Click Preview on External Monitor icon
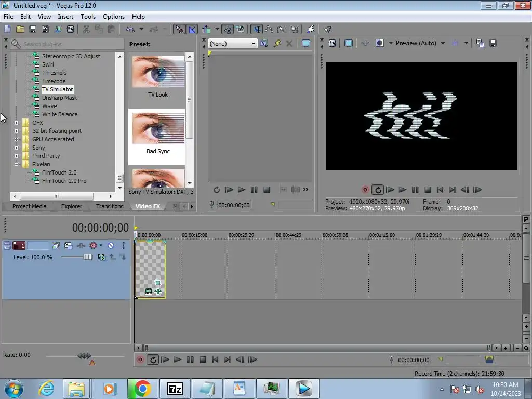The image size is (532, 399). 349,43
